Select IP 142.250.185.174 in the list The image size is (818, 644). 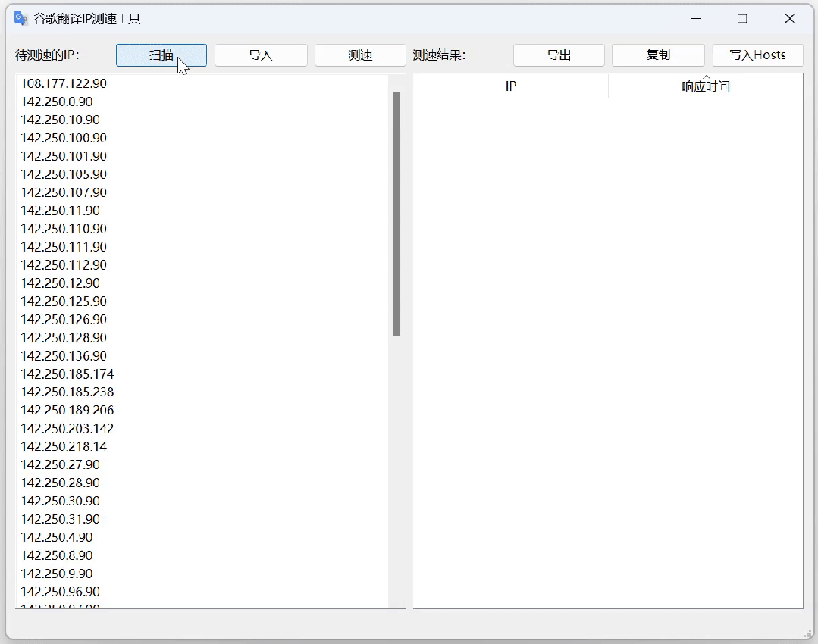point(67,374)
